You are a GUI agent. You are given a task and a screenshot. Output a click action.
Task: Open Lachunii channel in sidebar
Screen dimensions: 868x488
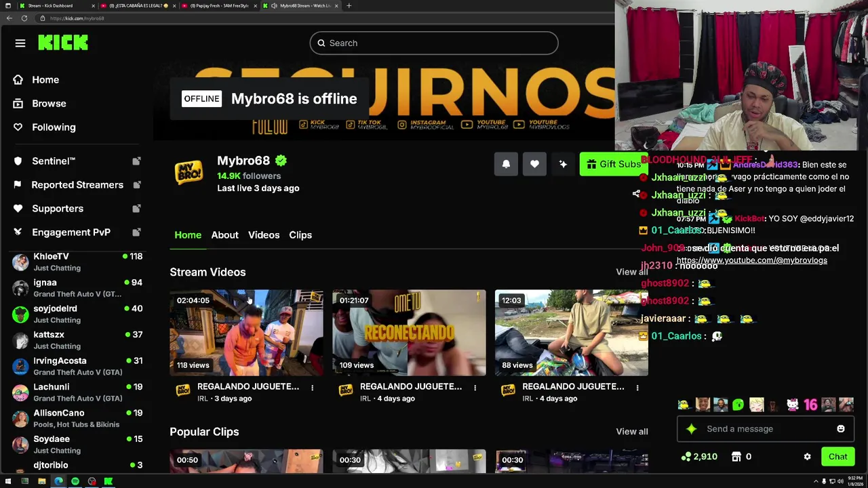point(78,392)
